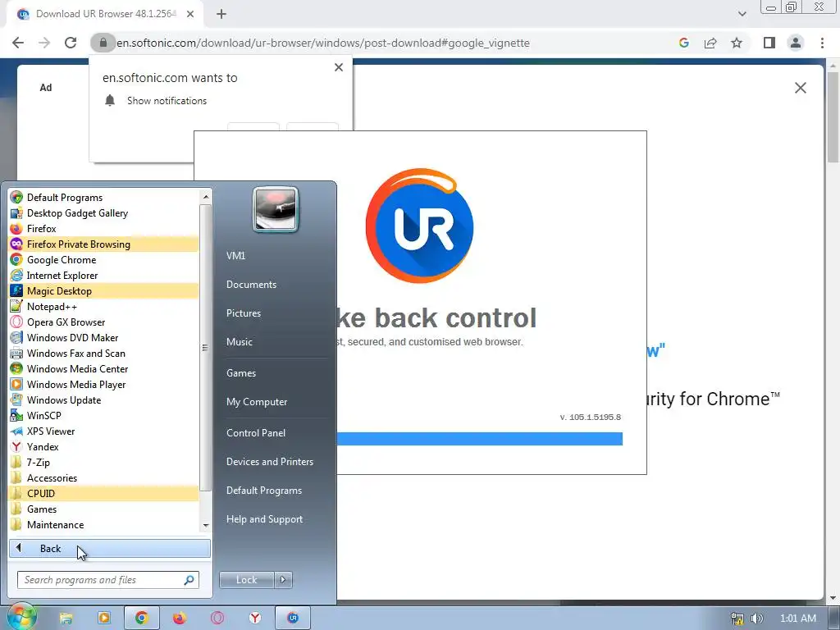Open Default Programs in the programs list
This screenshot has width=840, height=630.
point(104,198)
